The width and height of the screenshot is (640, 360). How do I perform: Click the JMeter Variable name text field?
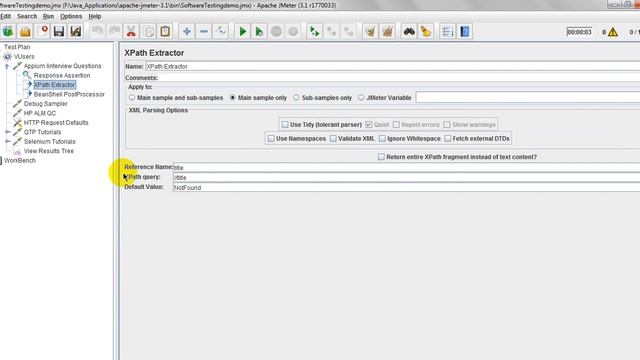(528, 98)
